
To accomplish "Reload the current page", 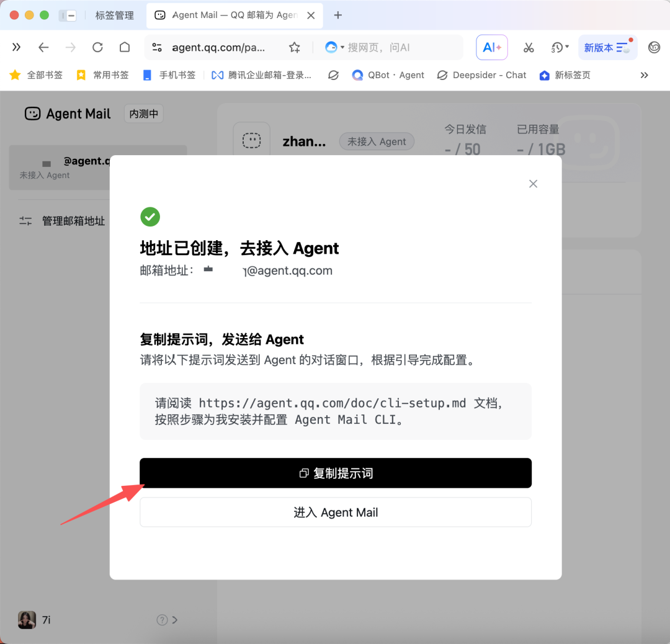I will coord(97,47).
